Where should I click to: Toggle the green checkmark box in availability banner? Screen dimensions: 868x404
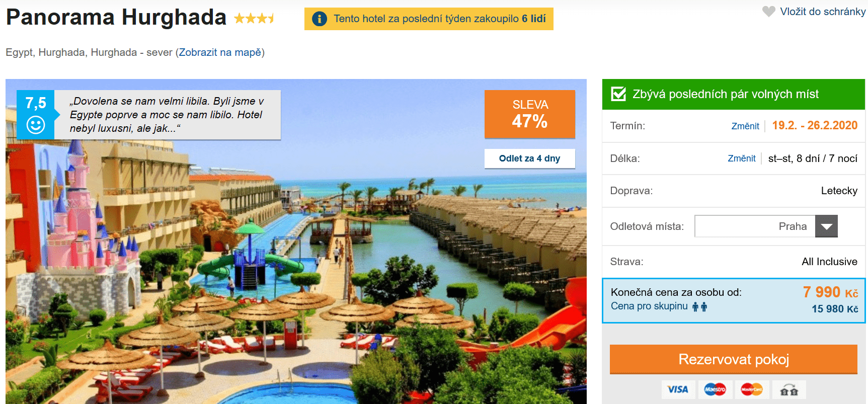coord(618,94)
